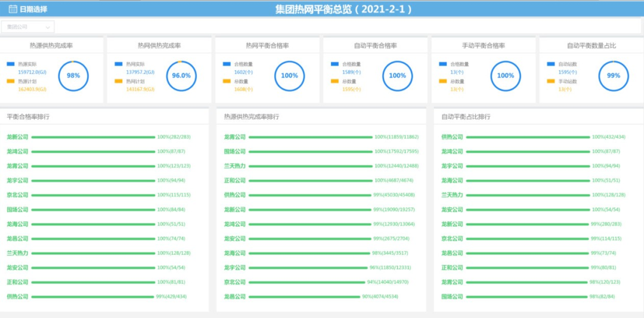Viewport: 644px width, 318px height.
Task: Open 兰天热力 in the 热源供热完成率 ranking
Action: click(x=235, y=166)
